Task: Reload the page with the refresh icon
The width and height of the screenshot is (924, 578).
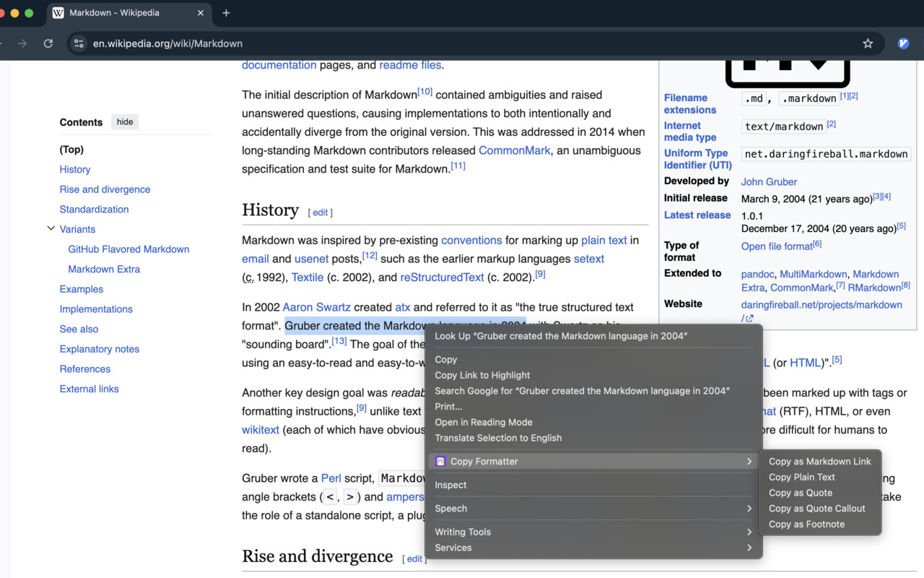Action: (48, 43)
